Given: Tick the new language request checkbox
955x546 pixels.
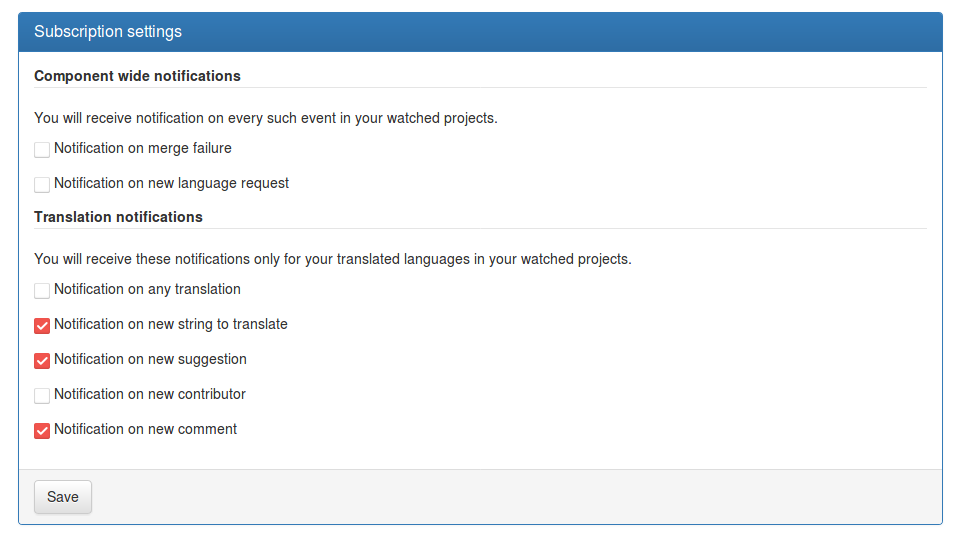Looking at the screenshot, I should pyautogui.click(x=42, y=185).
